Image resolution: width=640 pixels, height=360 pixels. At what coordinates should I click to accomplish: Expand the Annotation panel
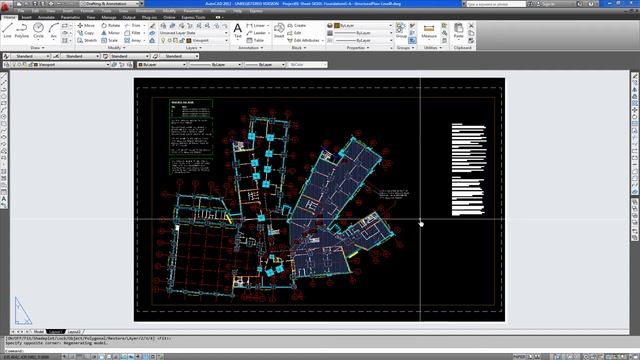[250, 48]
